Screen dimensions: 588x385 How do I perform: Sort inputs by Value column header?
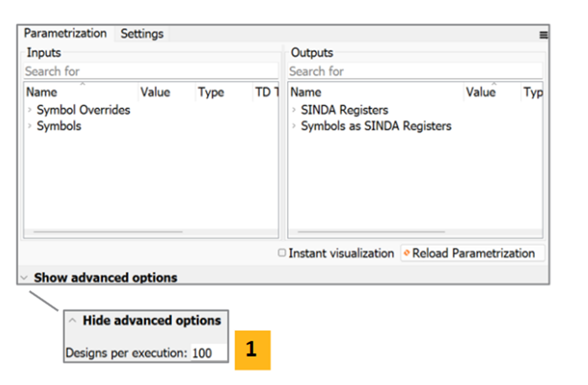[155, 93]
